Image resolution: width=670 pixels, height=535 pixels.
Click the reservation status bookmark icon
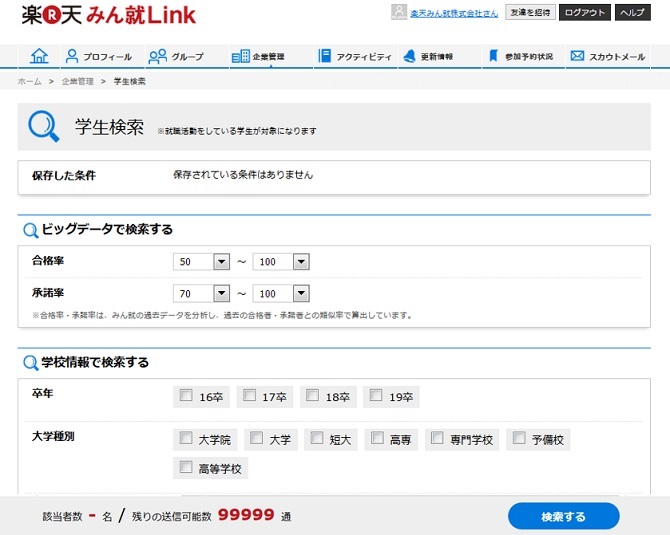click(493, 57)
